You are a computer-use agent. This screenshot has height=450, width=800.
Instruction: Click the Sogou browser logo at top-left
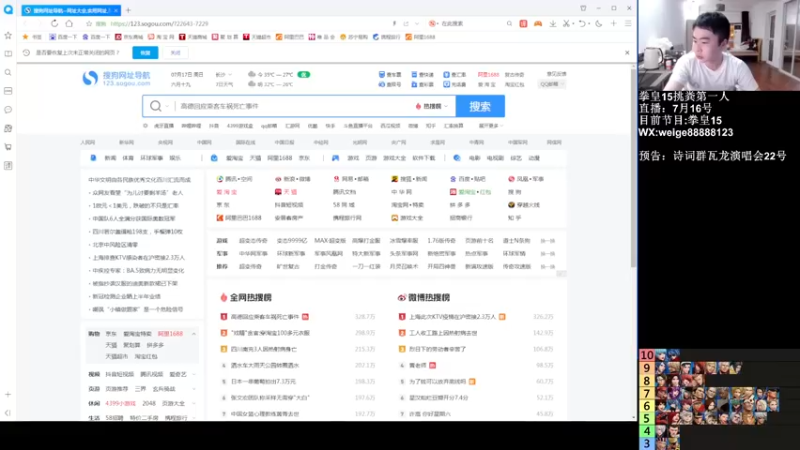click(x=8, y=10)
